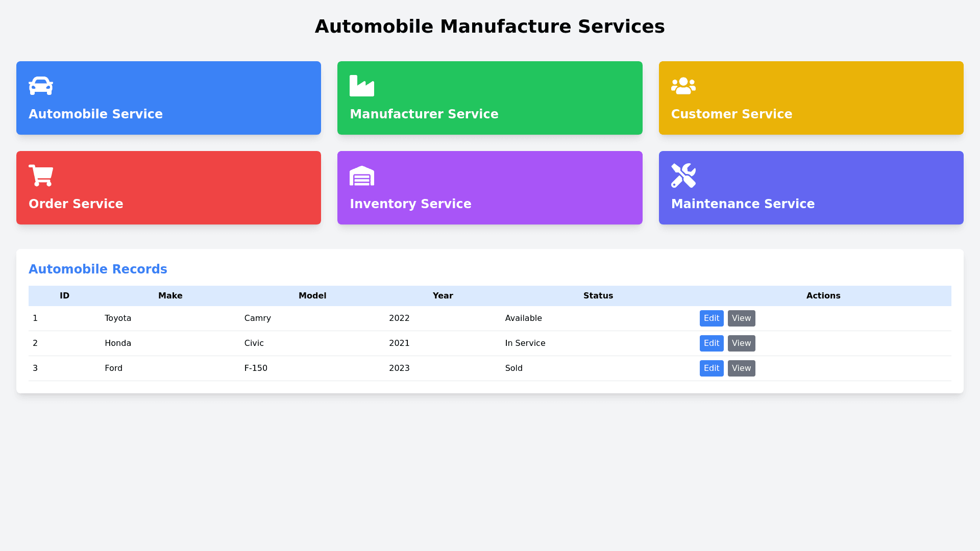Open the Manufacturer Service card title
Viewport: 980px width, 551px height.
click(x=424, y=114)
